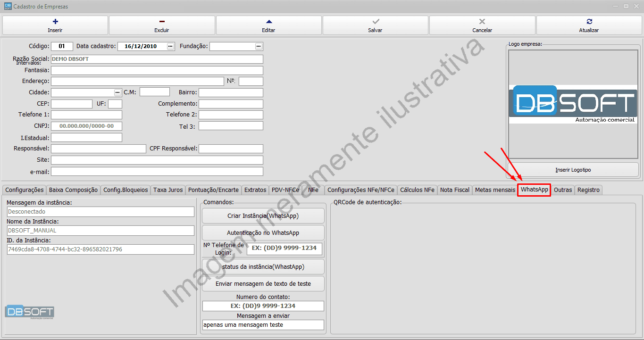Screen dimensions: 644x340
Task: Click Enviar mensagem de texto de teste
Action: 263,284
